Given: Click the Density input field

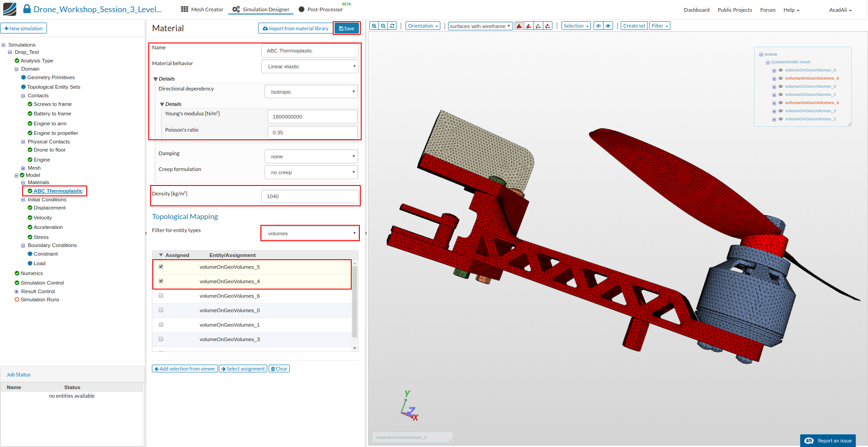Looking at the screenshot, I should pyautogui.click(x=310, y=196).
